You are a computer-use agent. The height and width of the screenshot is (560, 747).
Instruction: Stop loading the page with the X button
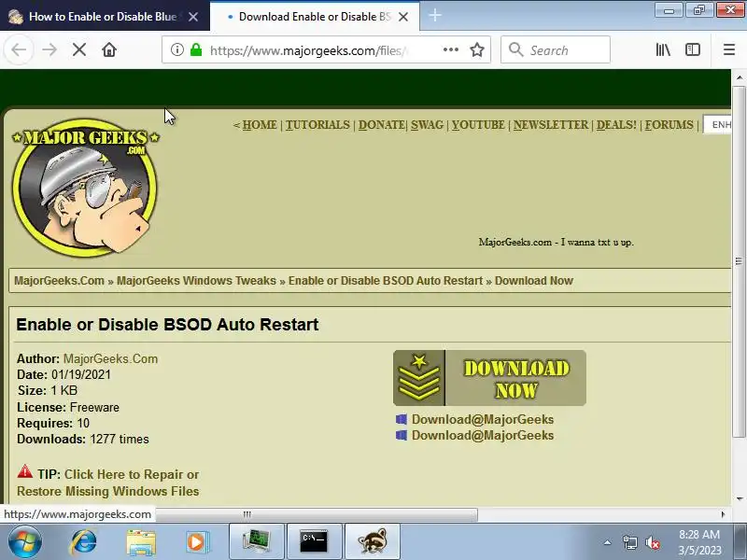point(79,49)
